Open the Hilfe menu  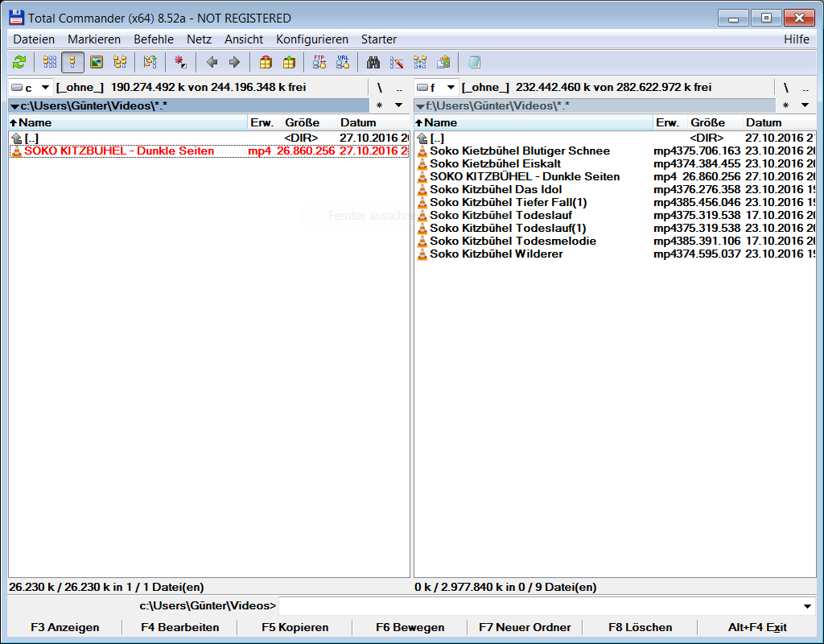[797, 39]
